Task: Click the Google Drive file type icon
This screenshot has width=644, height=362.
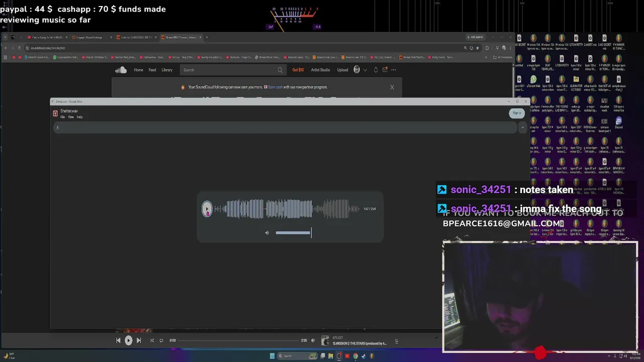Action: [x=55, y=114]
